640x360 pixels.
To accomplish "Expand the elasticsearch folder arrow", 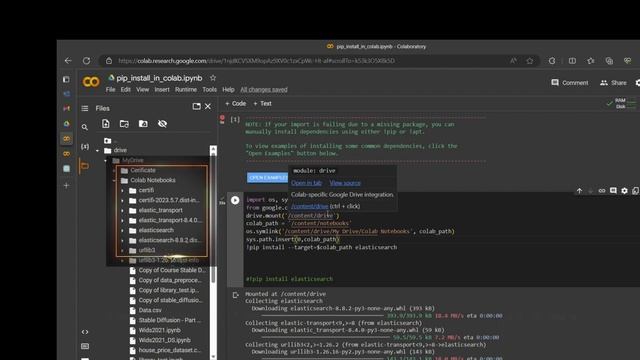I will click(x=122, y=231).
